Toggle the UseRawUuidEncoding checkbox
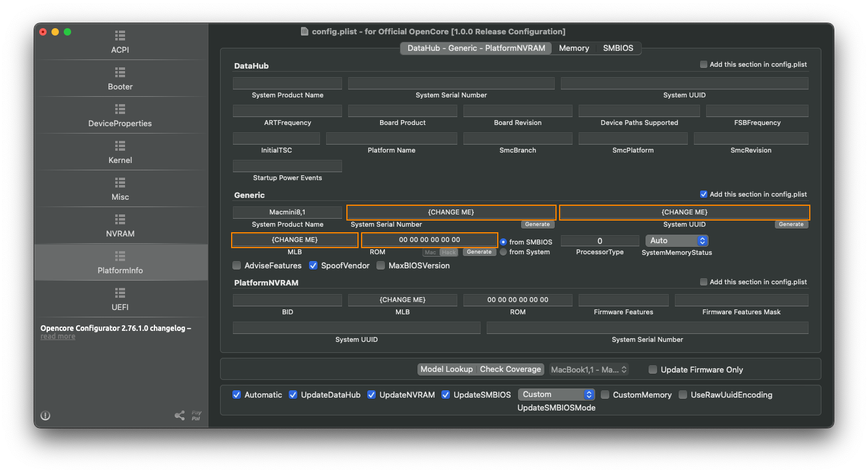Image resolution: width=868 pixels, height=473 pixels. coord(683,395)
